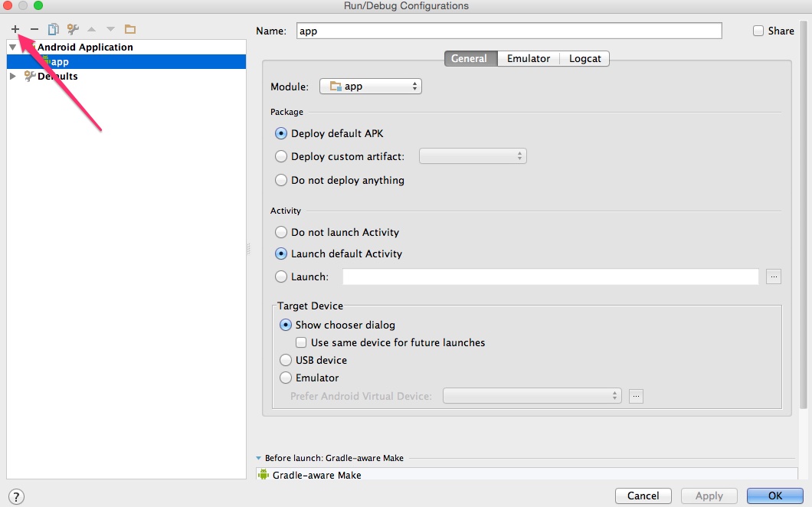The width and height of the screenshot is (812, 507).
Task: Expand the Defaults tree node
Action: [x=11, y=76]
